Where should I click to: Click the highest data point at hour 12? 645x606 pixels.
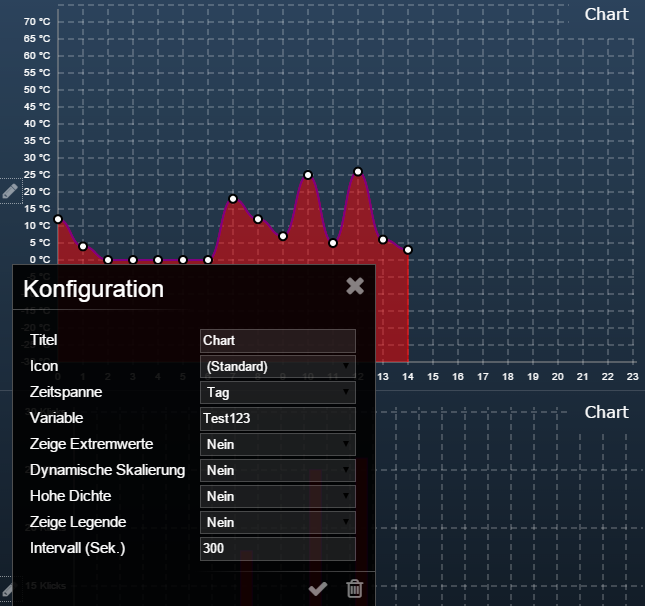click(x=358, y=172)
